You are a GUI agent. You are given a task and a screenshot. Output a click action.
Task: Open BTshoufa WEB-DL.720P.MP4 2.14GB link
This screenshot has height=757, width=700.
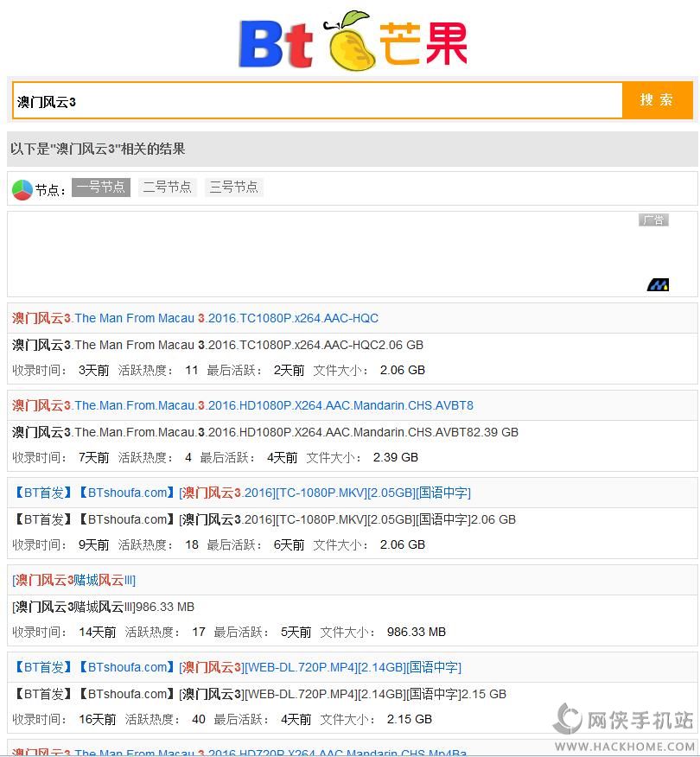(237, 667)
